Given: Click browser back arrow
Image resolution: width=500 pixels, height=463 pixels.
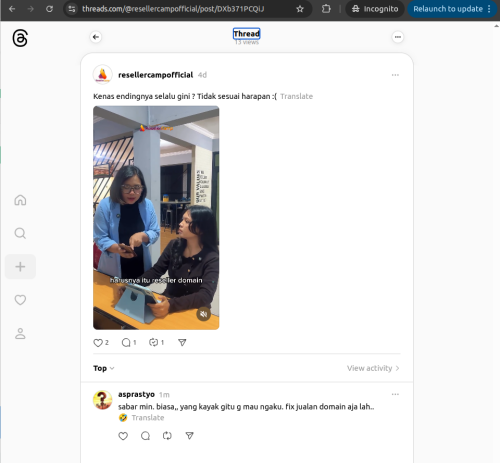Looking at the screenshot, I should tap(12, 9).
